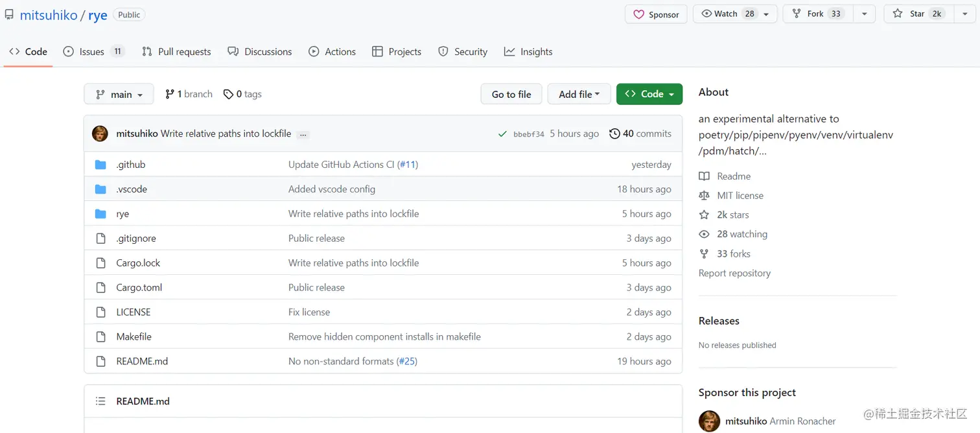Viewport: 980px width, 433px height.
Task: Click mitsuhiko's avatar in the commit bar
Action: click(100, 134)
